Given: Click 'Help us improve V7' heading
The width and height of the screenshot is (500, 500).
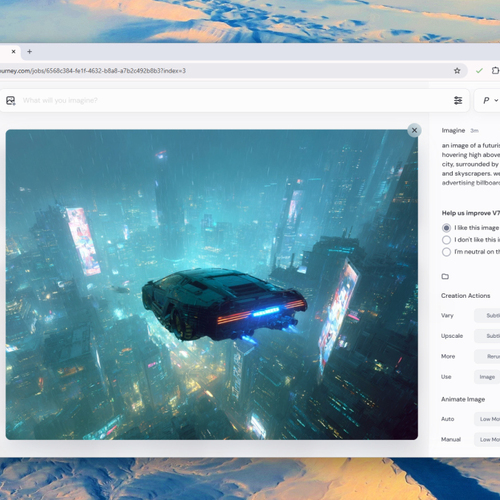Looking at the screenshot, I should 471,213.
